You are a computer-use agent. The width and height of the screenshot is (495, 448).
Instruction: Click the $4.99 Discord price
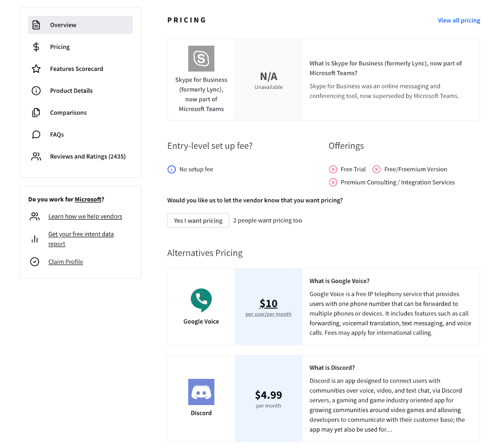coord(269,395)
